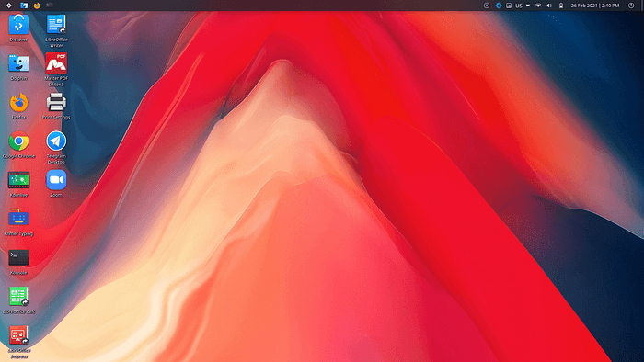This screenshot has width=644, height=362.
Task: Expand the system tray hidden icons arrow
Action: [x=528, y=6]
